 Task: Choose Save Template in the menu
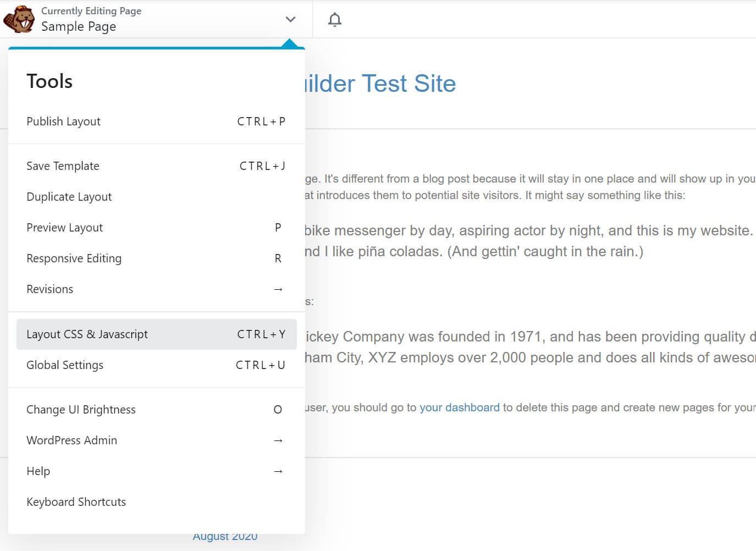click(x=63, y=166)
